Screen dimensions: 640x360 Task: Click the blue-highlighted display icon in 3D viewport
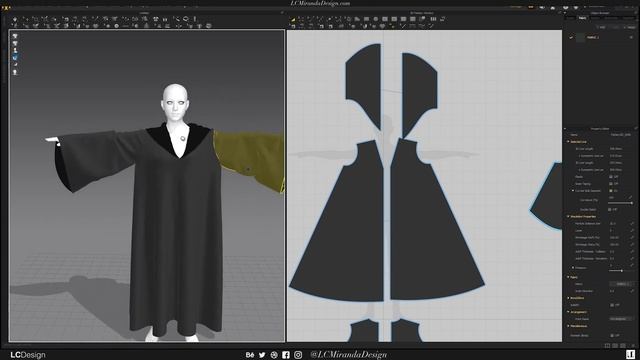15,58
